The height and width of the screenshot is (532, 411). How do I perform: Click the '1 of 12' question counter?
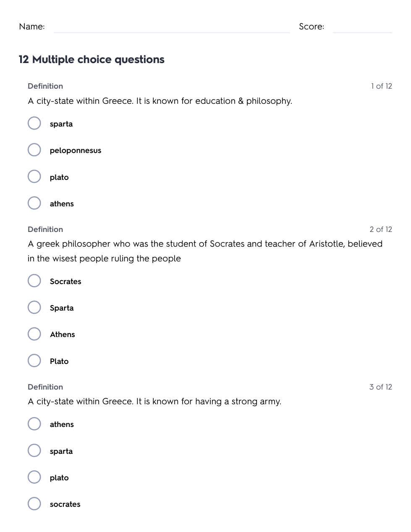(x=381, y=86)
